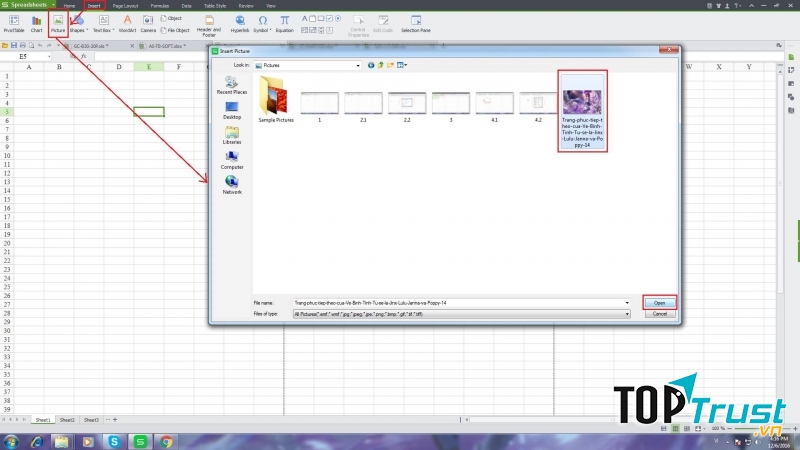Open Header and Footer tool

209,22
